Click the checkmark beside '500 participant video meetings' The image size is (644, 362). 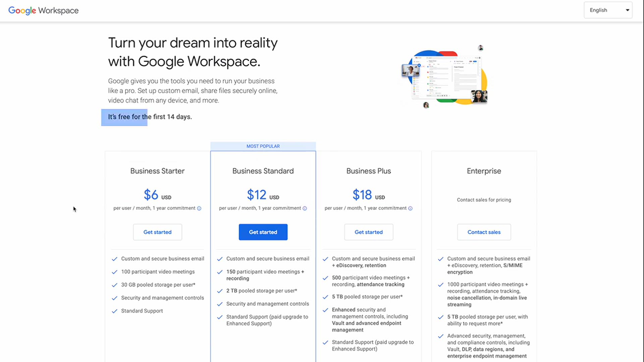325,278
